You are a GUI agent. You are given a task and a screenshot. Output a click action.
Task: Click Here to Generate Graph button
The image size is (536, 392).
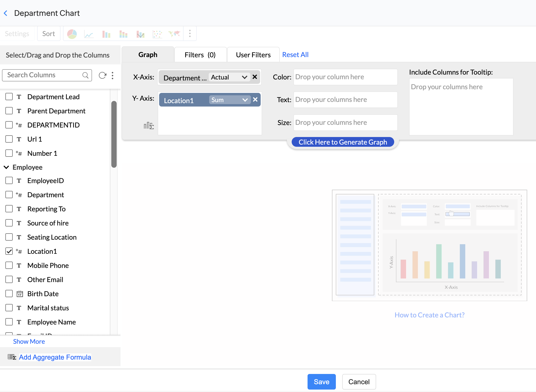pyautogui.click(x=343, y=142)
